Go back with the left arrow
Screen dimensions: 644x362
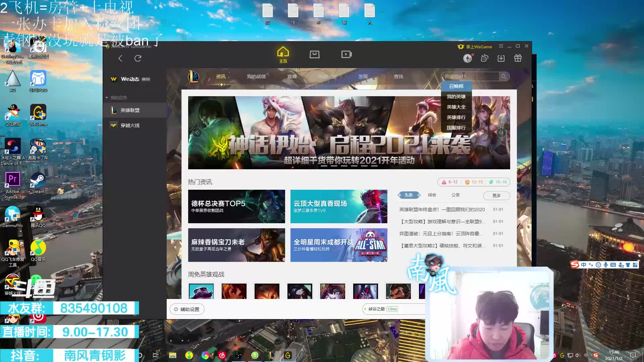[x=120, y=58]
